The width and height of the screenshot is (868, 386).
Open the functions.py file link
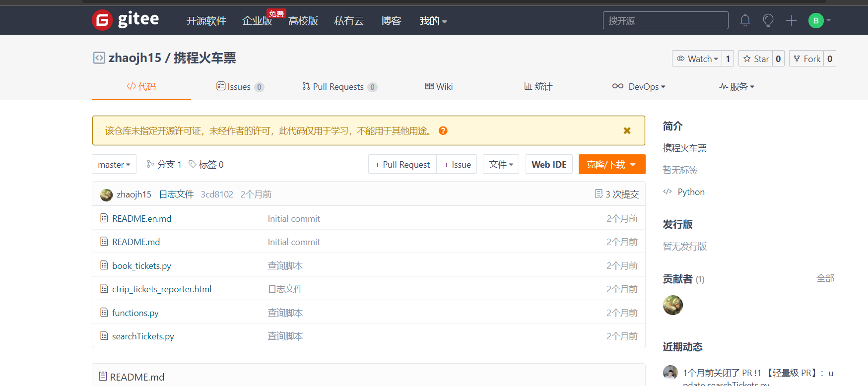coord(135,313)
